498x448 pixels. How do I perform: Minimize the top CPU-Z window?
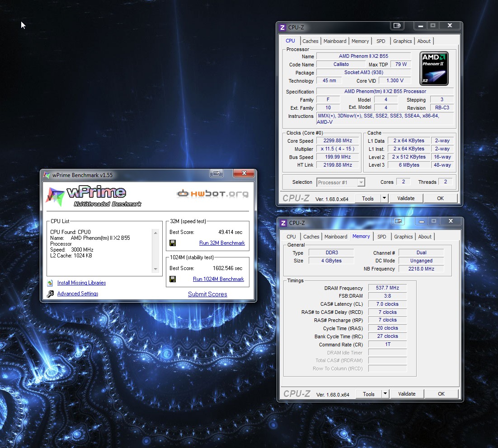(421, 26)
